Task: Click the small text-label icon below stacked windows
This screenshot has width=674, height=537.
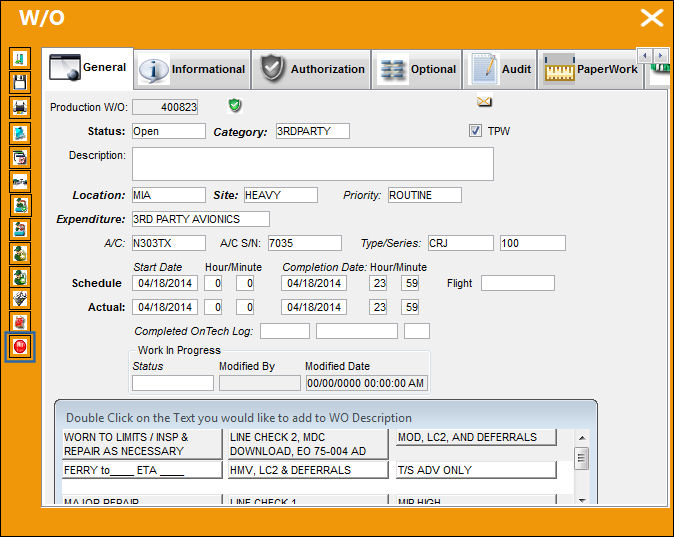Action: [20, 181]
